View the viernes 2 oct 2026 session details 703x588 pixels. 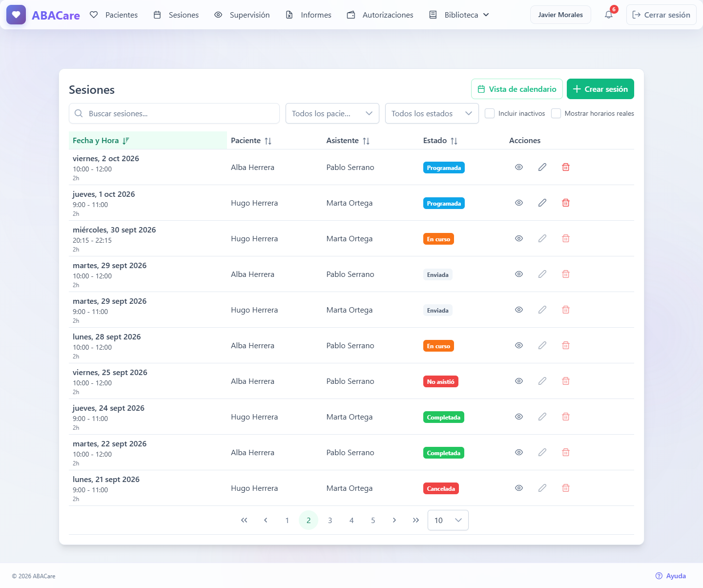tap(519, 167)
